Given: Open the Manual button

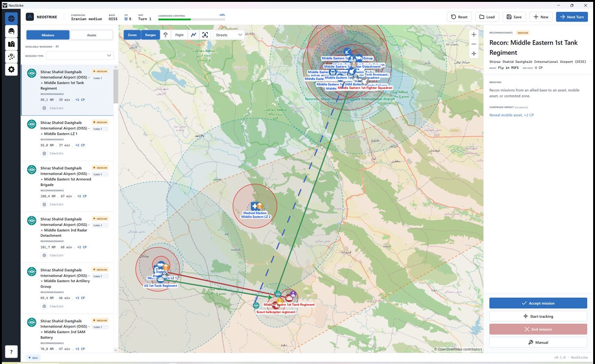Looking at the screenshot, I should (x=538, y=342).
